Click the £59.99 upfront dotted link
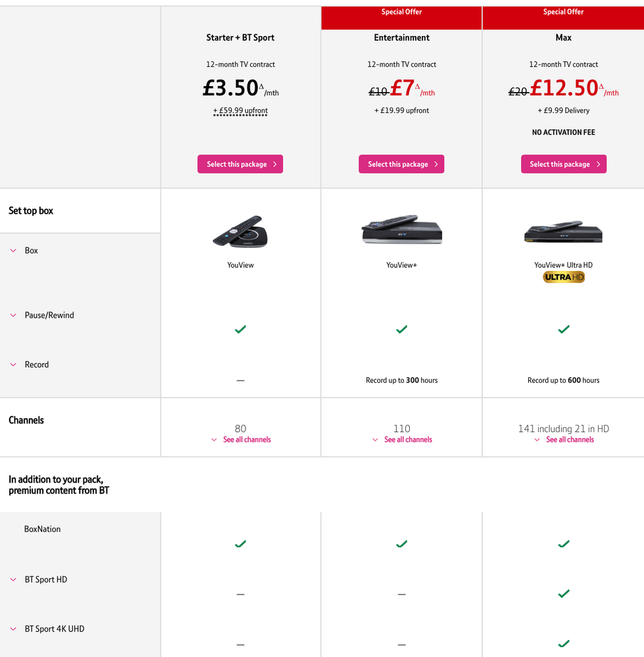Screen dimensions: 644x657 [x=241, y=110]
